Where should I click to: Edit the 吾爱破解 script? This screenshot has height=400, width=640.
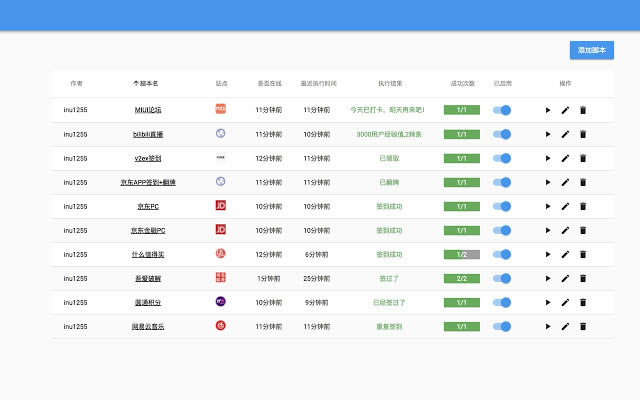[x=565, y=279]
